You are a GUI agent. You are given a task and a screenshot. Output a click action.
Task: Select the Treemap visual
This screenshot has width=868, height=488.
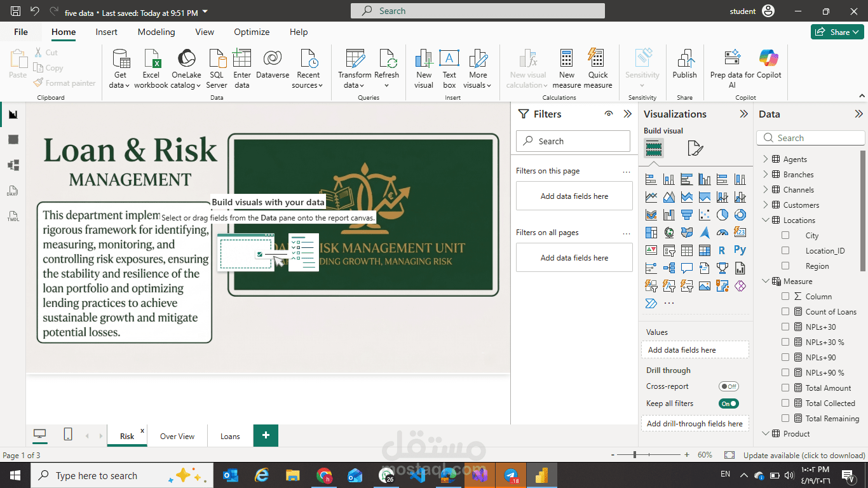[x=651, y=233]
